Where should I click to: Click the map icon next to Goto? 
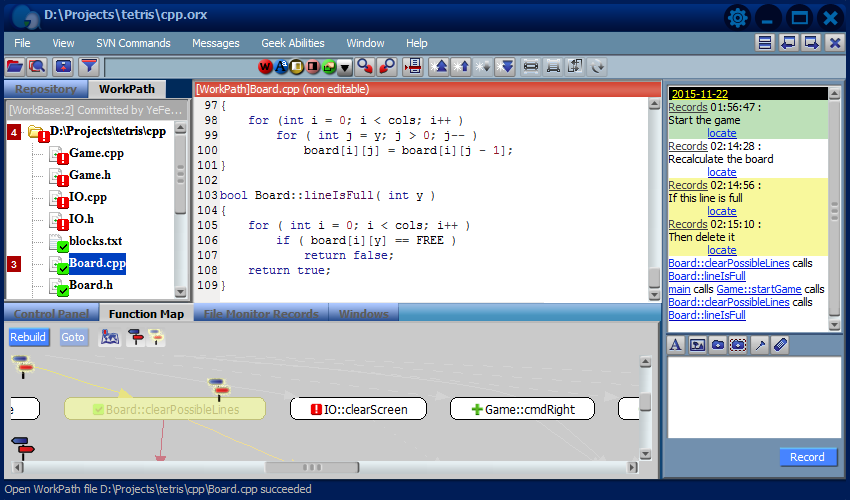pos(110,337)
